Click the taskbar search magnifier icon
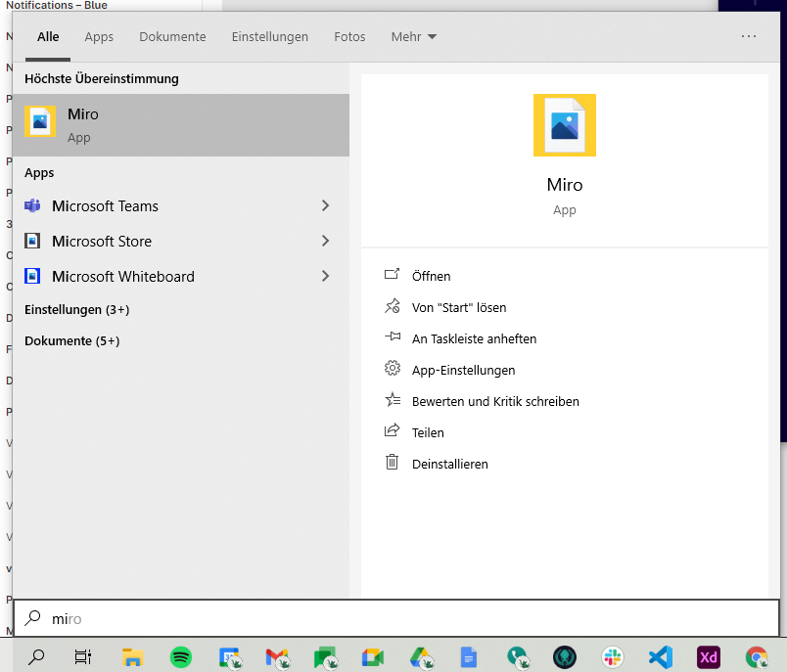The height and width of the screenshot is (672, 787). click(x=36, y=657)
